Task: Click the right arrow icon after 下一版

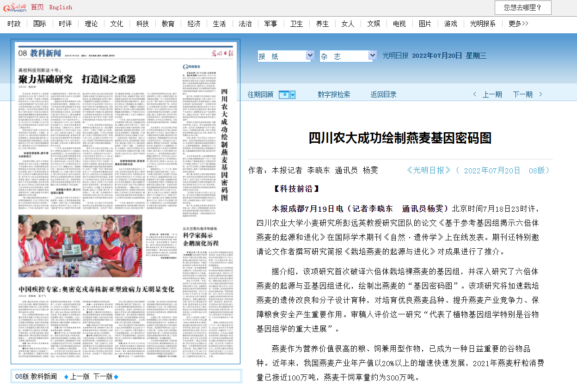Action: (x=116, y=377)
